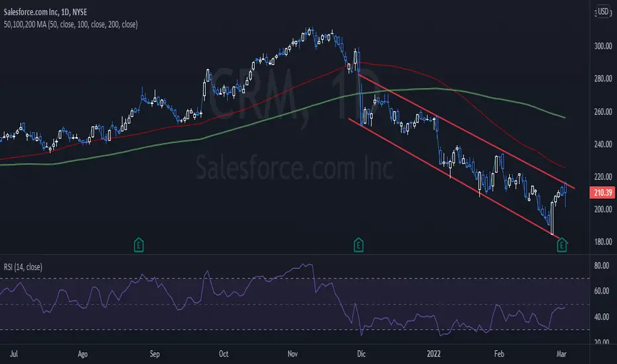Click the earnings marker near March

(561, 245)
